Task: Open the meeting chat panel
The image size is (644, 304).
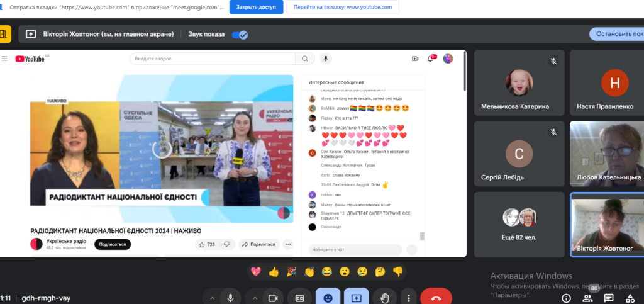Action: (609, 298)
